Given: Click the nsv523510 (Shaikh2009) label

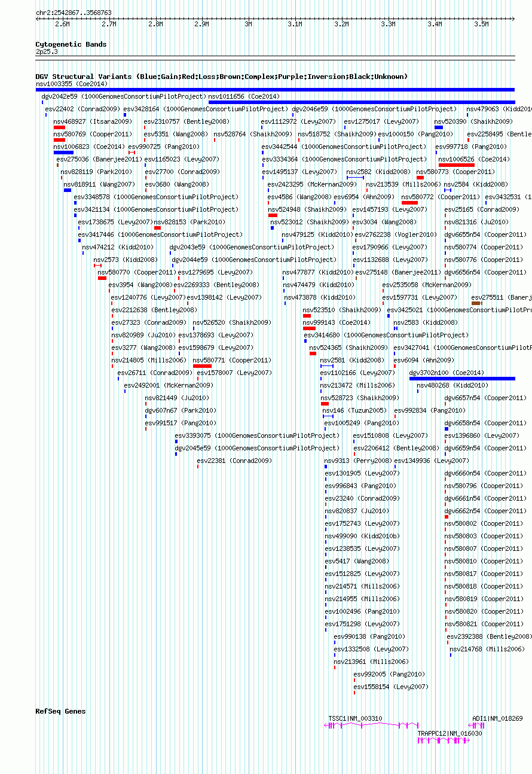Looking at the screenshot, I should coord(342,310).
